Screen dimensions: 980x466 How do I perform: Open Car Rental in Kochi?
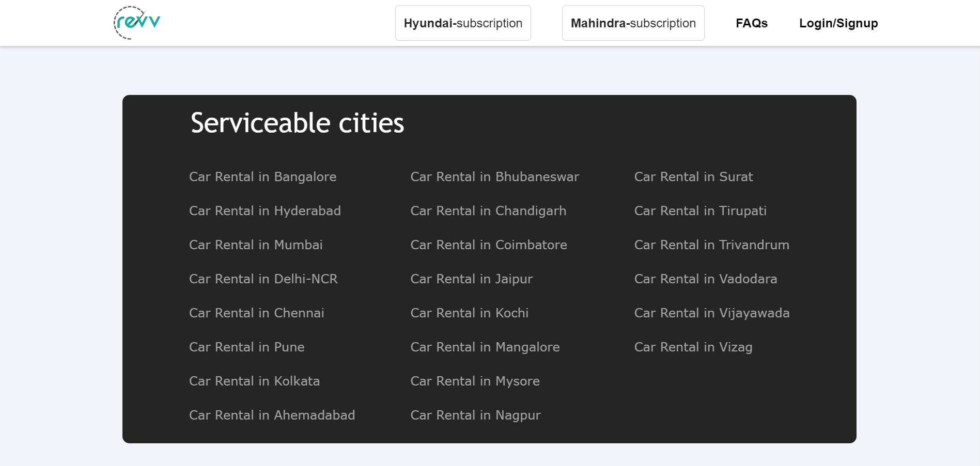click(469, 313)
